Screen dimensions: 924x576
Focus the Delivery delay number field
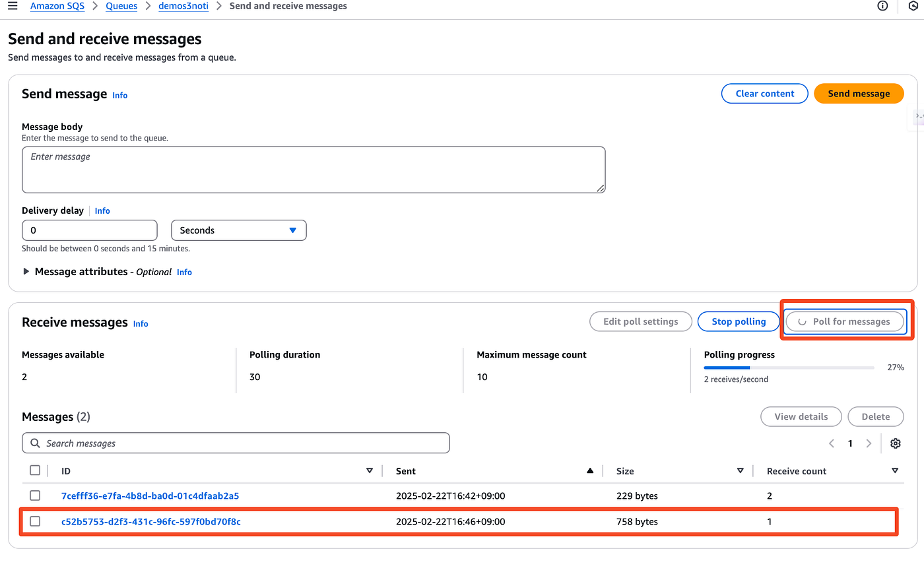point(90,230)
